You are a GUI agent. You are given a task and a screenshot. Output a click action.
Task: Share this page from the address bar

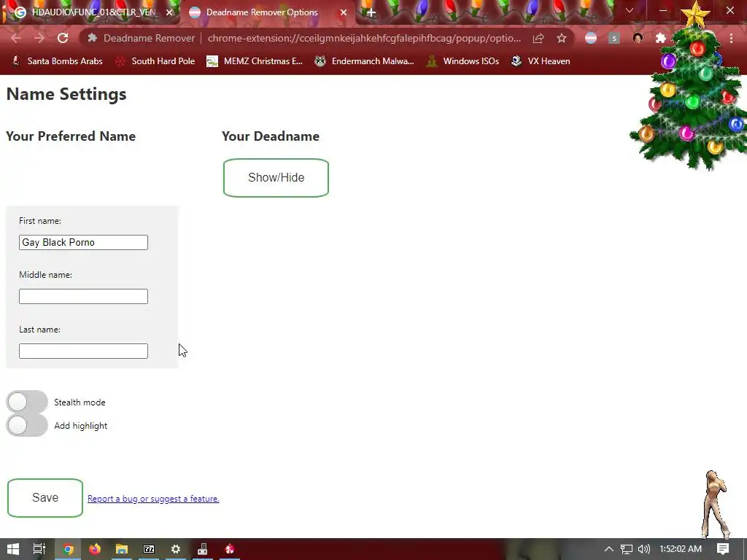click(538, 38)
